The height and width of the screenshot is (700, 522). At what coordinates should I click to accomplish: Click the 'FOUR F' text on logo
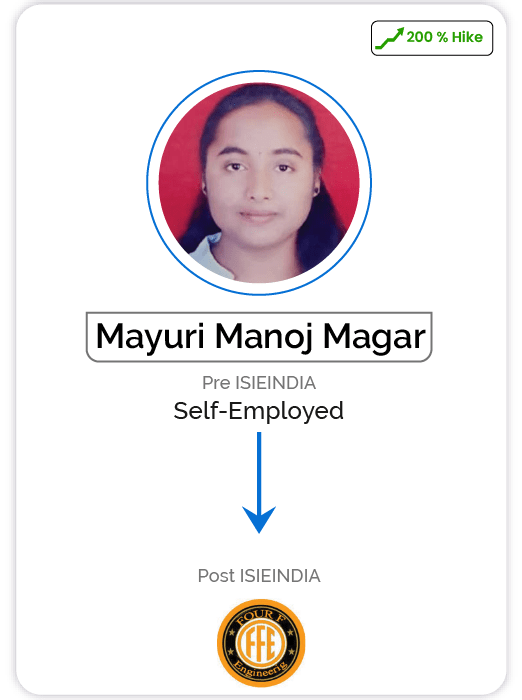pyautogui.click(x=261, y=617)
